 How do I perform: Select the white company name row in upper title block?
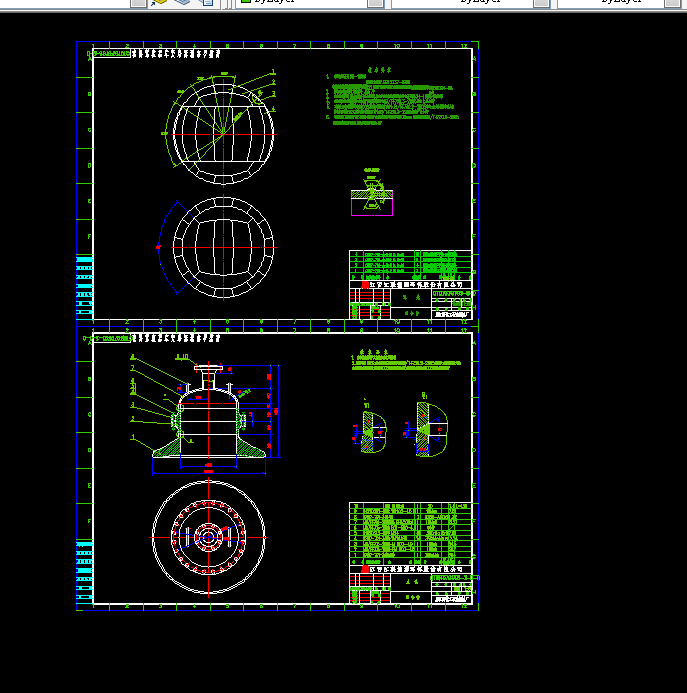410,285
